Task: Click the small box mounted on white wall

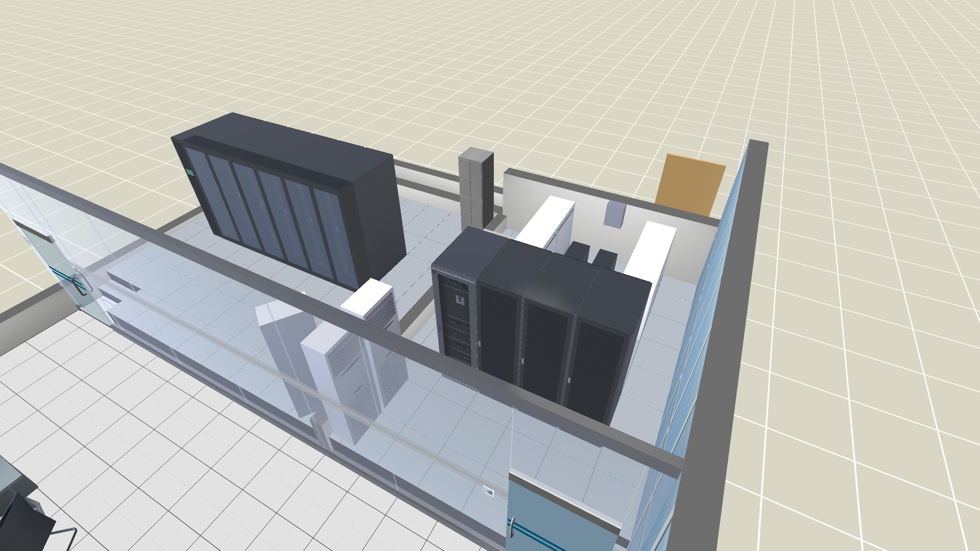Action: 614,214
